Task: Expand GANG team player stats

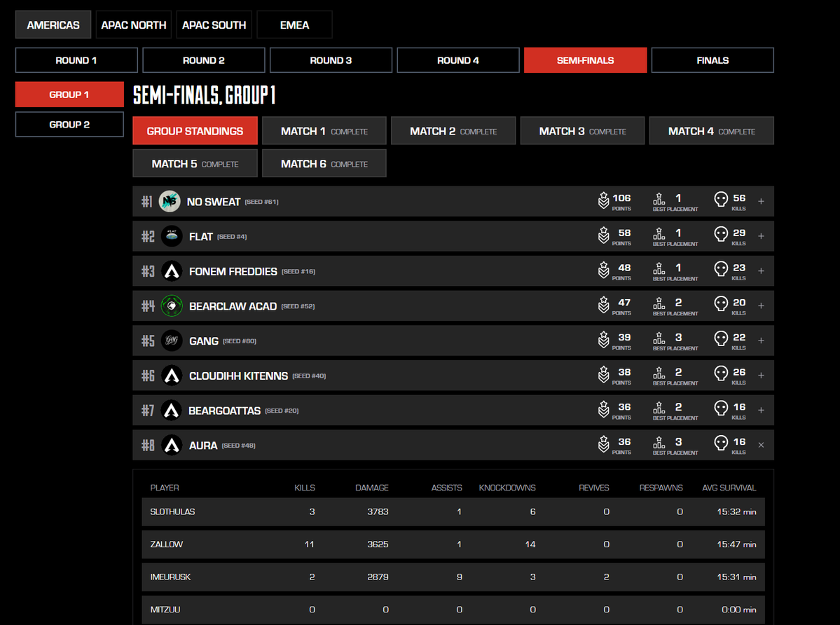Action: click(x=761, y=341)
